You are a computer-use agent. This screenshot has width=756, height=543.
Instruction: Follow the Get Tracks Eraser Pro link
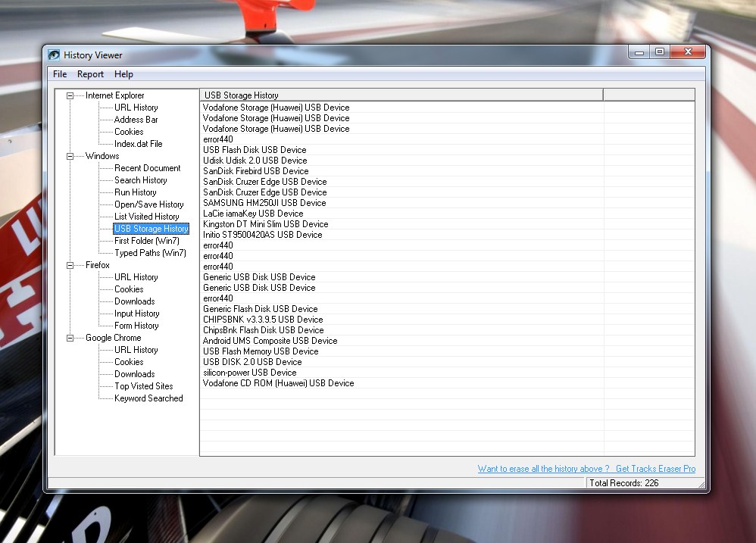(x=655, y=469)
